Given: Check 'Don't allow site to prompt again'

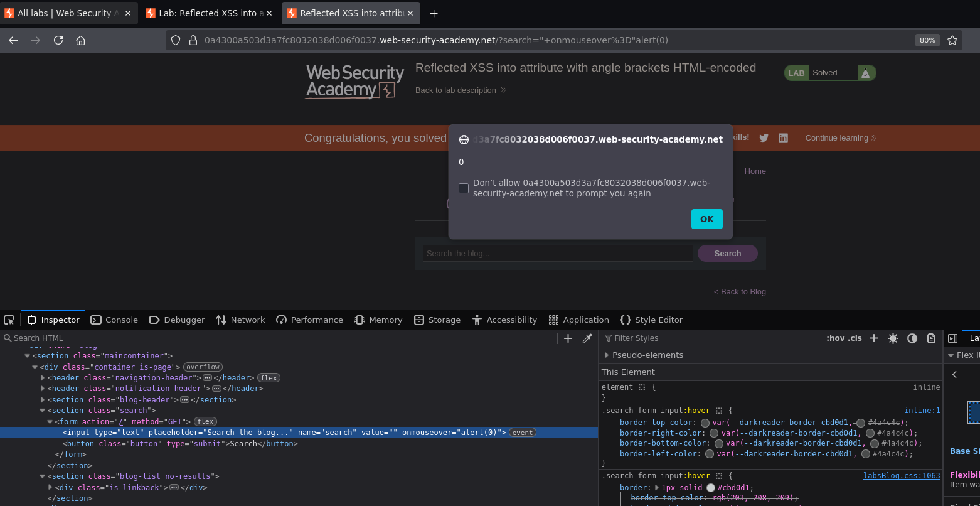Looking at the screenshot, I should (464, 188).
